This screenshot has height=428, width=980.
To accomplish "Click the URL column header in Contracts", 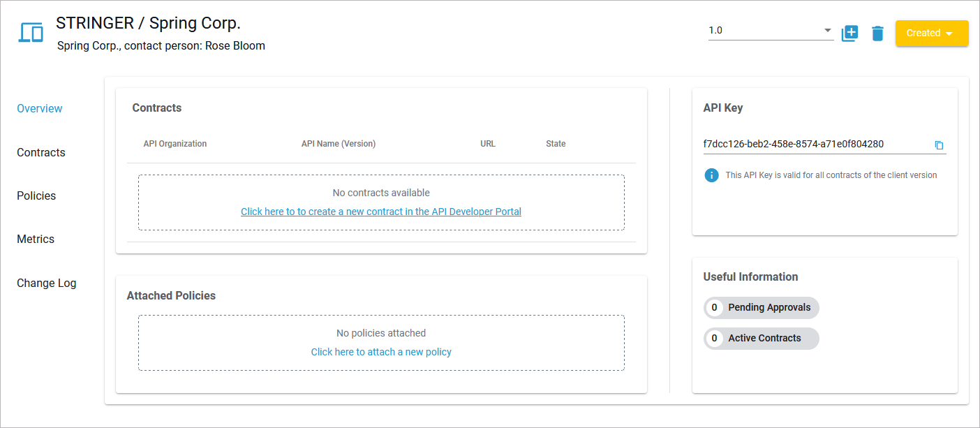I will click(x=487, y=144).
